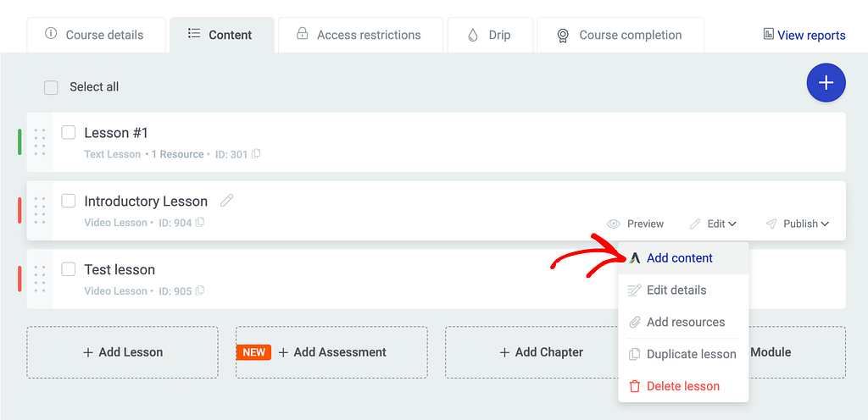Tick the Introductory Lesson checkbox
The image size is (868, 420).
[x=69, y=202]
